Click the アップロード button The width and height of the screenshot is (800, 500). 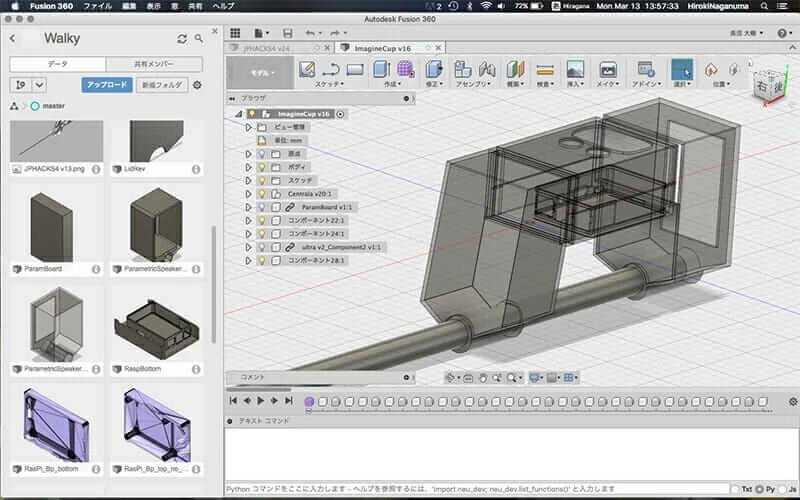(x=106, y=85)
